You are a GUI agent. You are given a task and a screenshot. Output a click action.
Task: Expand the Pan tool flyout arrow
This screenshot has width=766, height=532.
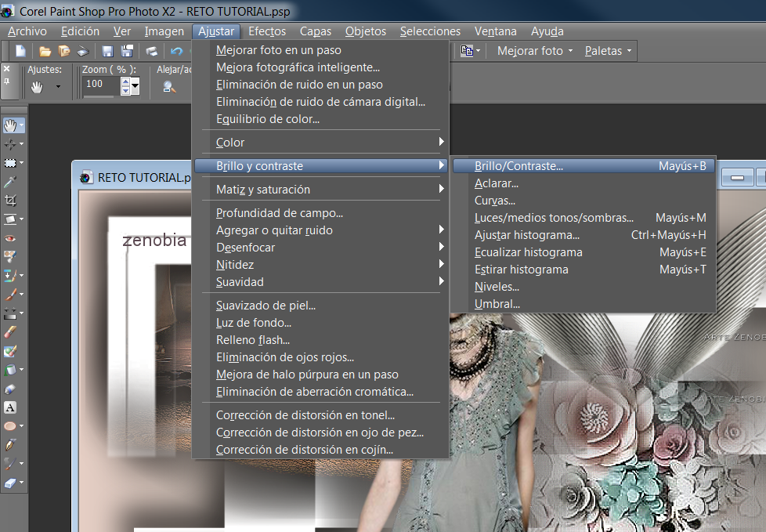(21, 125)
